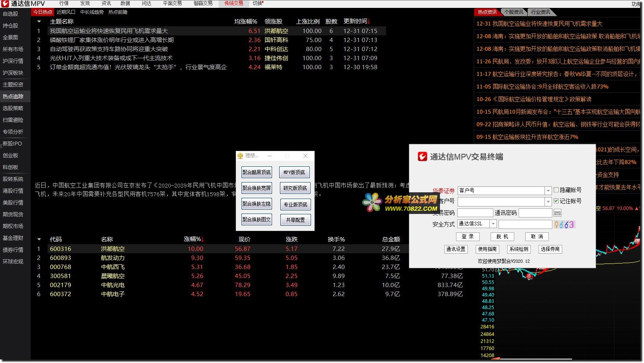Focus the 交易密码 password field
644x363 pixels.
point(475,213)
